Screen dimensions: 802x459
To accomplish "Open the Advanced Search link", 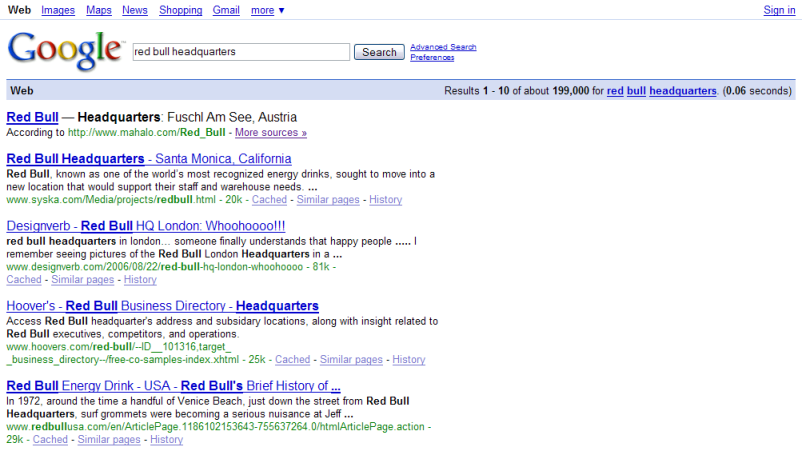I will click(443, 47).
